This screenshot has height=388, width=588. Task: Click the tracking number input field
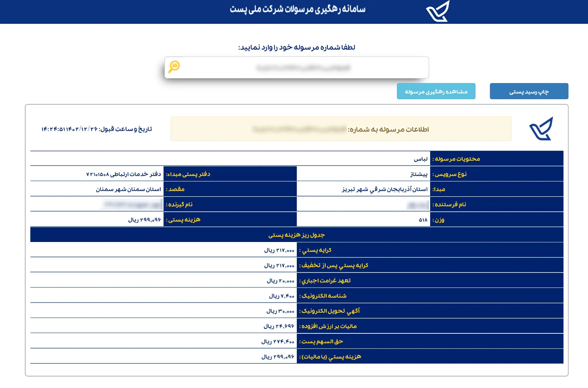(x=296, y=68)
